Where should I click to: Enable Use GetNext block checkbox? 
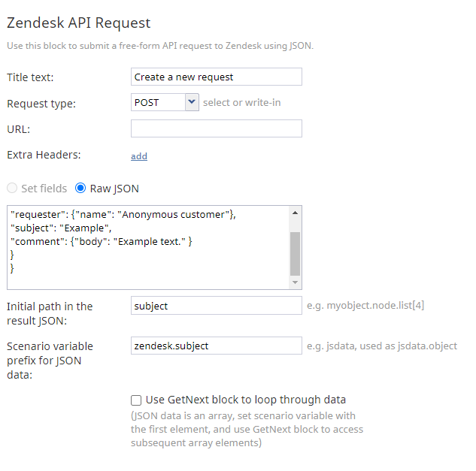click(x=136, y=400)
